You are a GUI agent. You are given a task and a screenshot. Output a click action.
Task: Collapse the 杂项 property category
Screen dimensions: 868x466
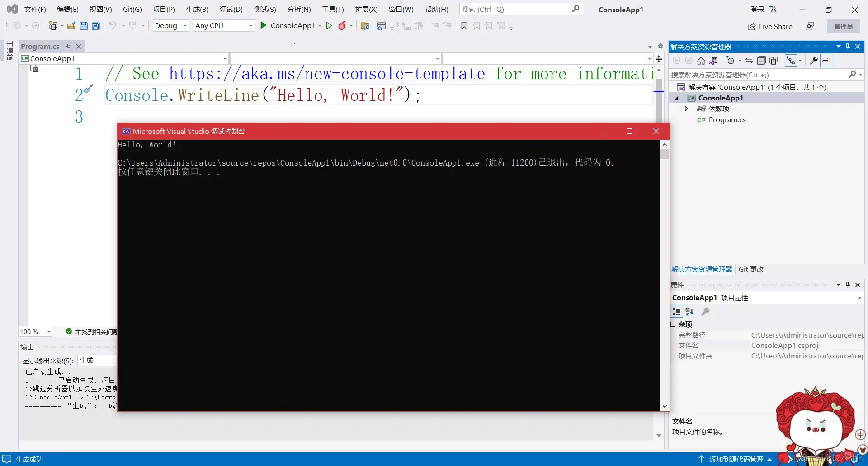click(x=673, y=324)
